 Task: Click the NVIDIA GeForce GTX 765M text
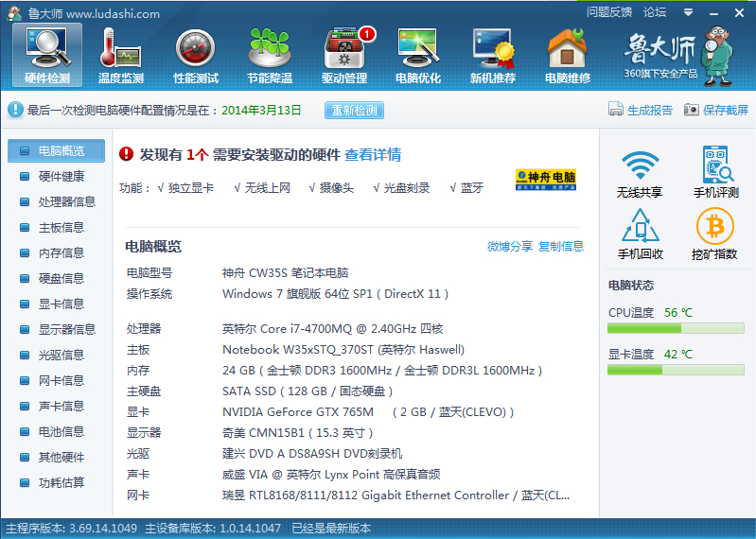click(368, 412)
